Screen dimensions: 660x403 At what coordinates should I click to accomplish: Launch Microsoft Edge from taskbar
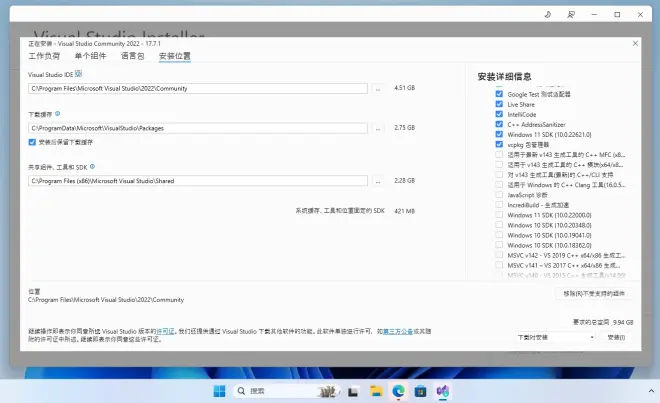398,392
